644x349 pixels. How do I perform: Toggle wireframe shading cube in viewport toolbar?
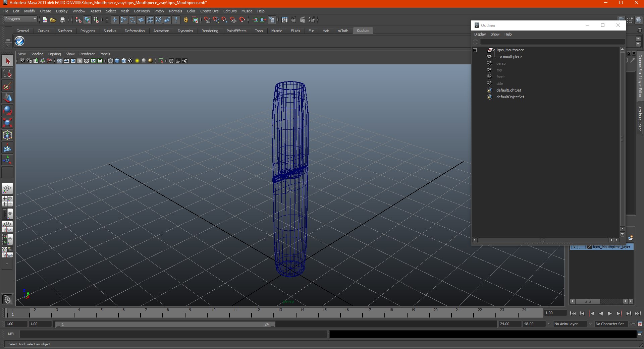(x=110, y=61)
